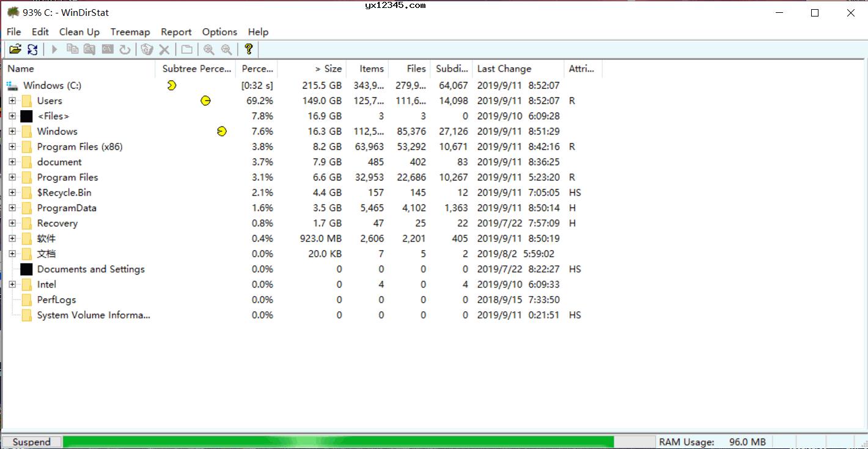Click the Properties folder toolbar icon
868x449 pixels.
click(x=186, y=50)
